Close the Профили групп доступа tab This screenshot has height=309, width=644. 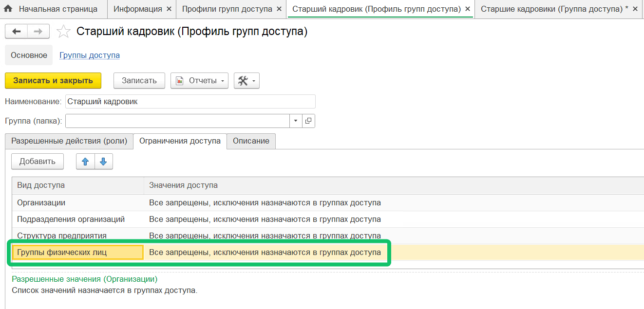pyautogui.click(x=279, y=9)
